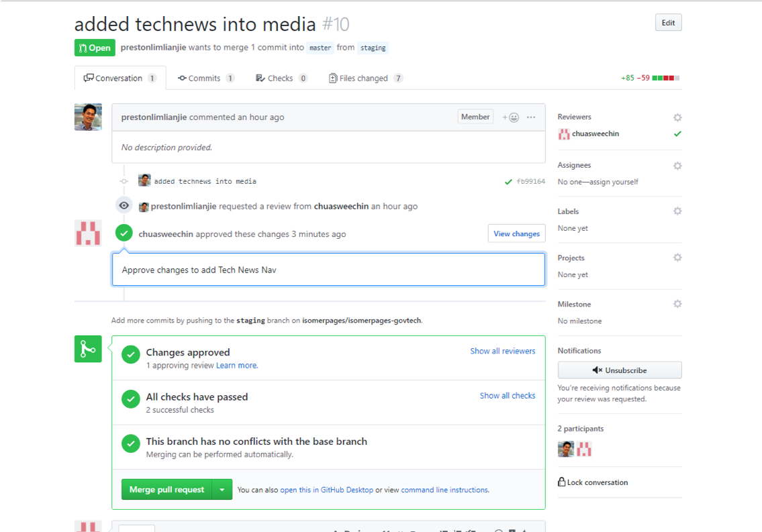Click the Open pull request status badge

pyautogui.click(x=95, y=48)
